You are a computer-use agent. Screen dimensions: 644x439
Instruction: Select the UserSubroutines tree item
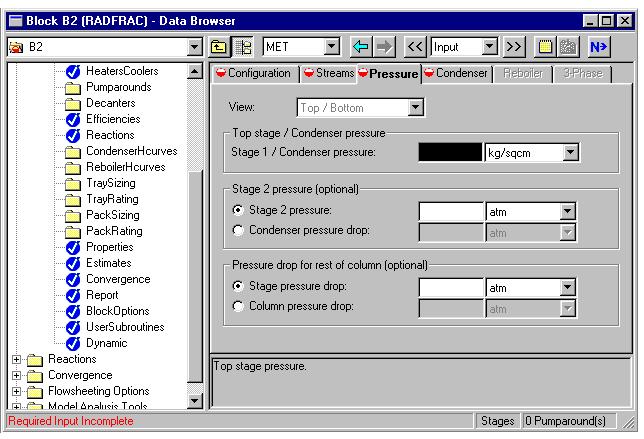click(125, 327)
